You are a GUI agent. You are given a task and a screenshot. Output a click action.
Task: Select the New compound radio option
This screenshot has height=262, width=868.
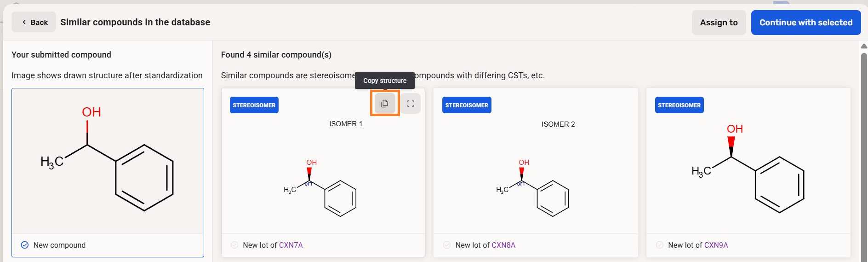[25, 245]
